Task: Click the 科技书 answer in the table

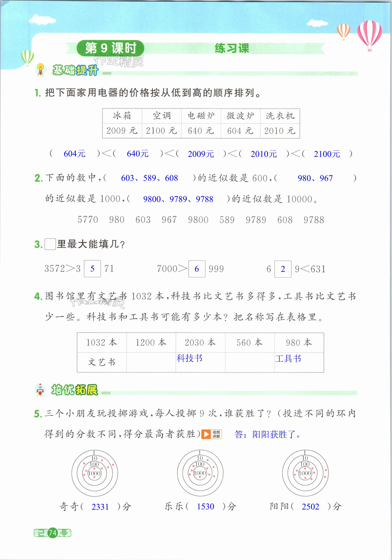Action: pyautogui.click(x=189, y=358)
